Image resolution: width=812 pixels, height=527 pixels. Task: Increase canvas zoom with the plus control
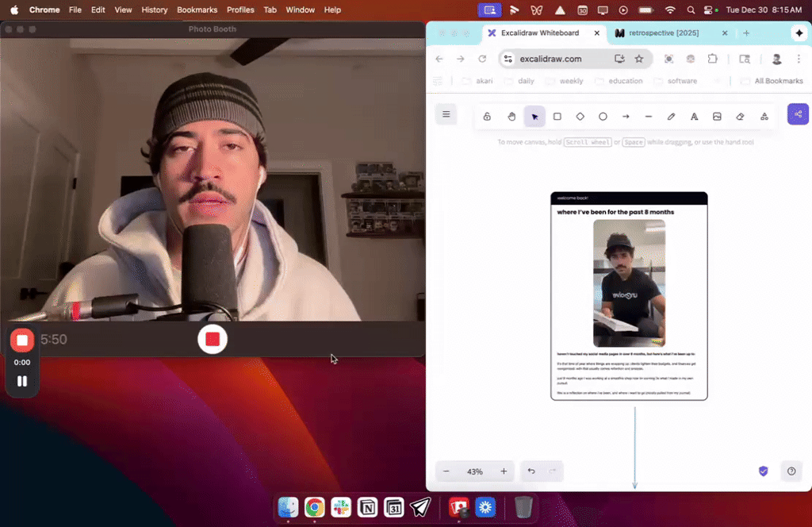coord(504,471)
